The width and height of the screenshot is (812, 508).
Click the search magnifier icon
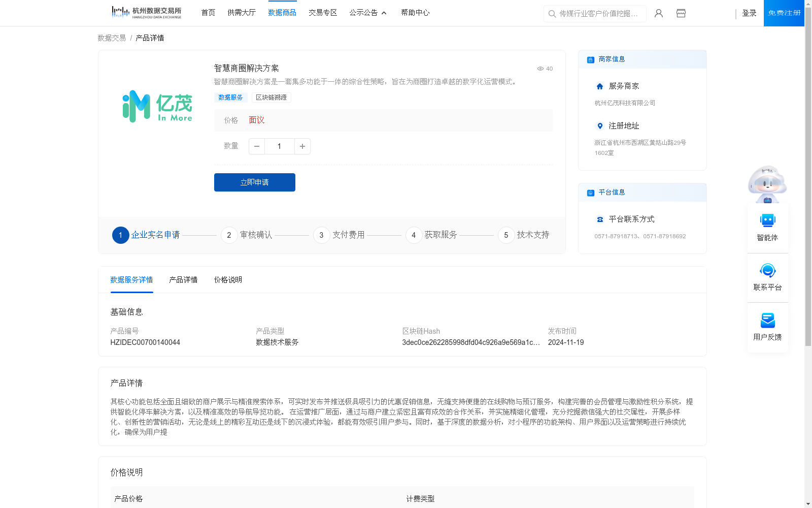click(552, 14)
